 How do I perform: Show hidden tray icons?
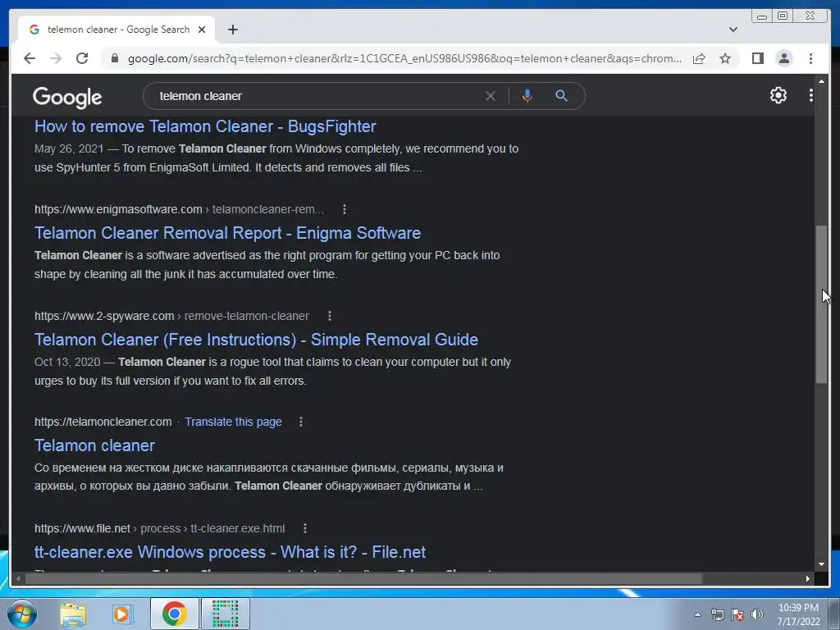(x=697, y=614)
